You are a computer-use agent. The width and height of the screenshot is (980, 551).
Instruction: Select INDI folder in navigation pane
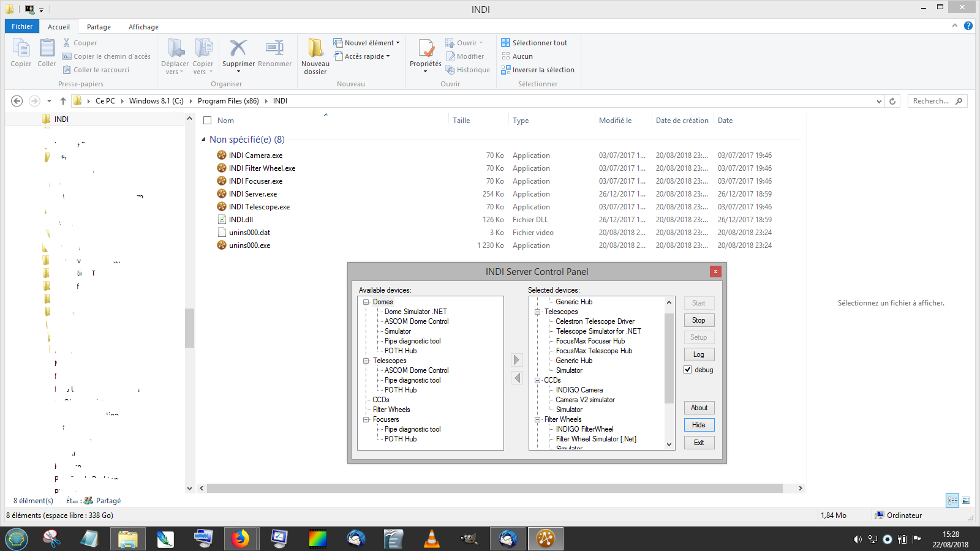(x=61, y=119)
